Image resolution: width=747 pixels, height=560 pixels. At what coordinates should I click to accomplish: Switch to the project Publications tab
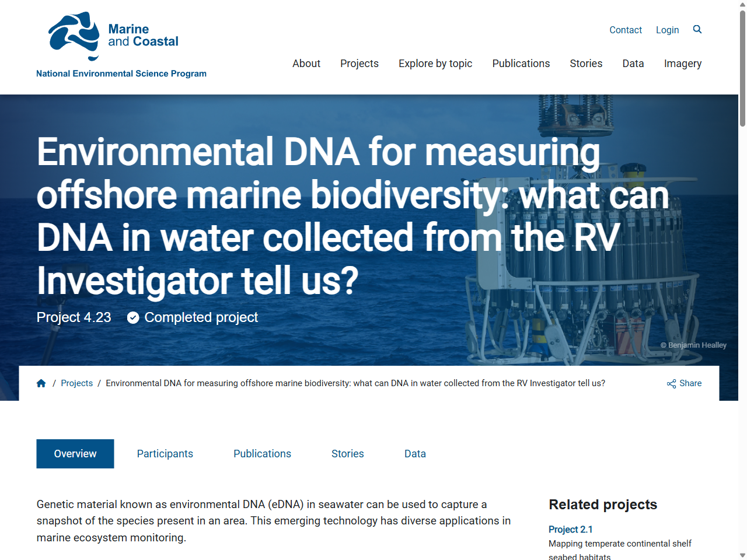(262, 454)
